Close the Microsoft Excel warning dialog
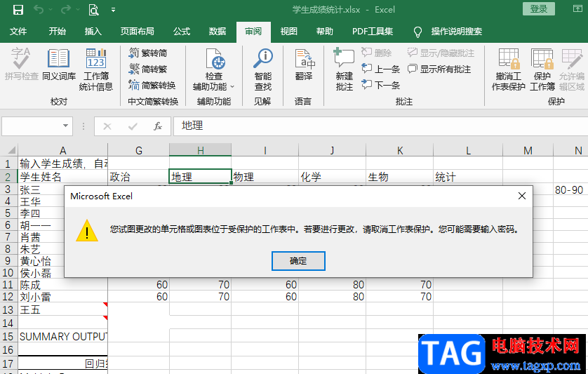The height and width of the screenshot is (374, 588). [x=521, y=196]
